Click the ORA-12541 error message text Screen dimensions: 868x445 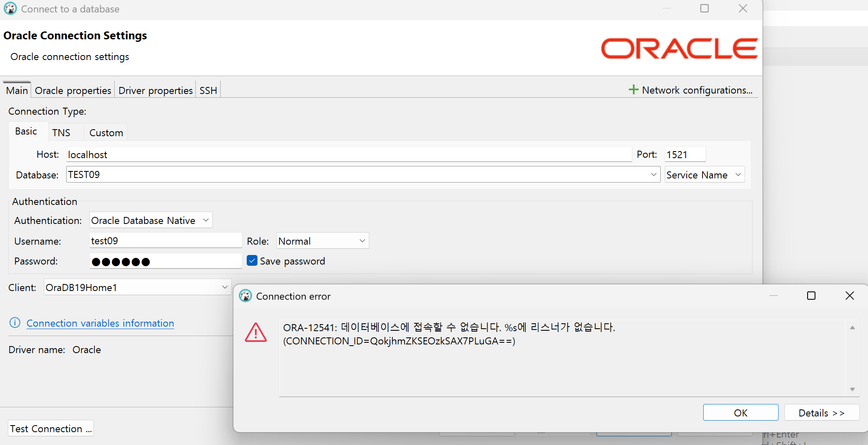(449, 334)
